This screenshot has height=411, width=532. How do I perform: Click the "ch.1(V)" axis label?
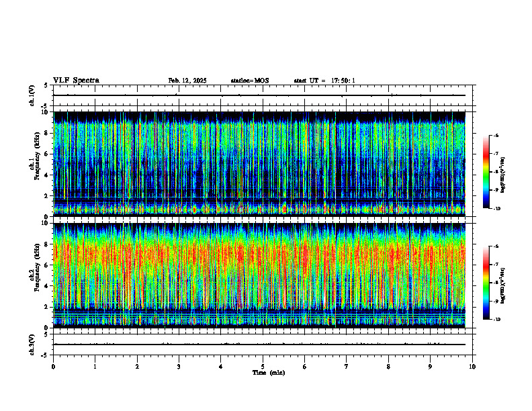tap(32, 95)
